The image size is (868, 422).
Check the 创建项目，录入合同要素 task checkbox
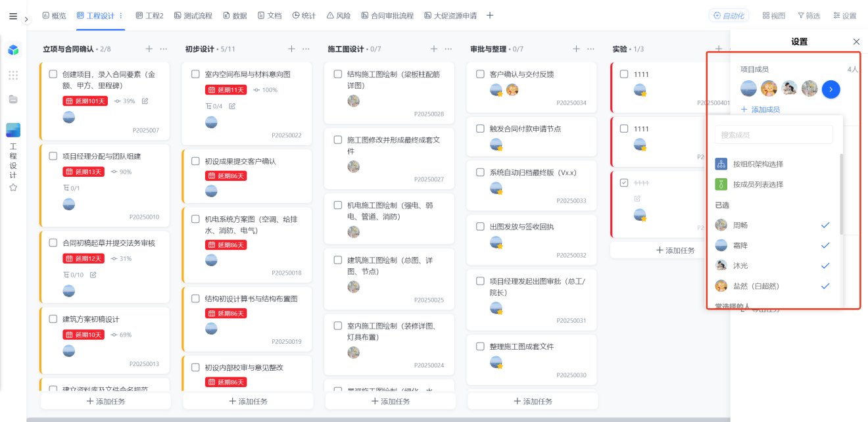pyautogui.click(x=53, y=74)
